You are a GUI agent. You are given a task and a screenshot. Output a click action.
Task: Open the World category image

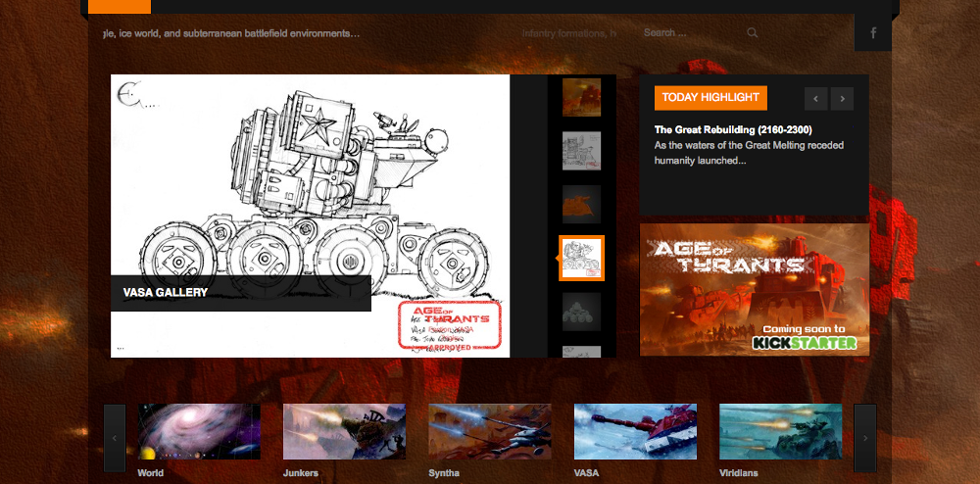[199, 431]
